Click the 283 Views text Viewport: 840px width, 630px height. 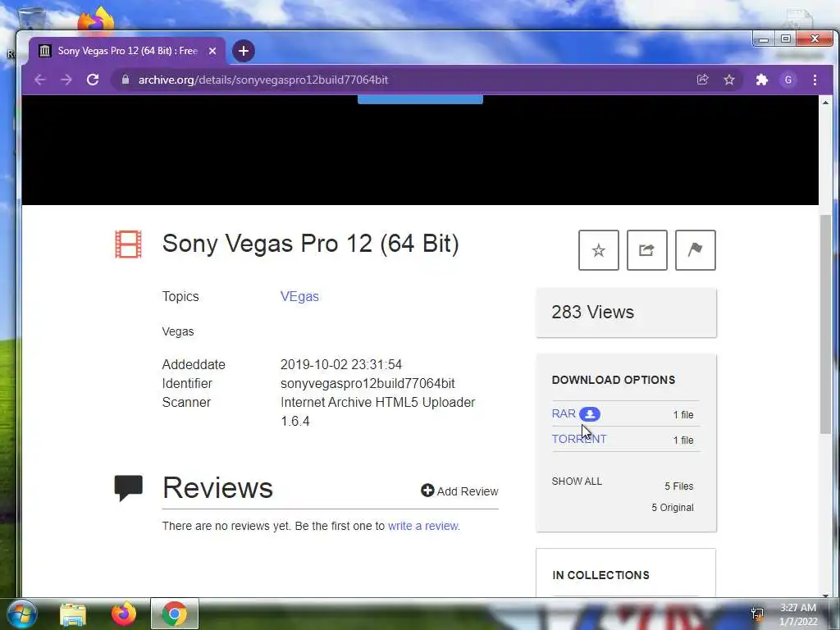(592, 312)
